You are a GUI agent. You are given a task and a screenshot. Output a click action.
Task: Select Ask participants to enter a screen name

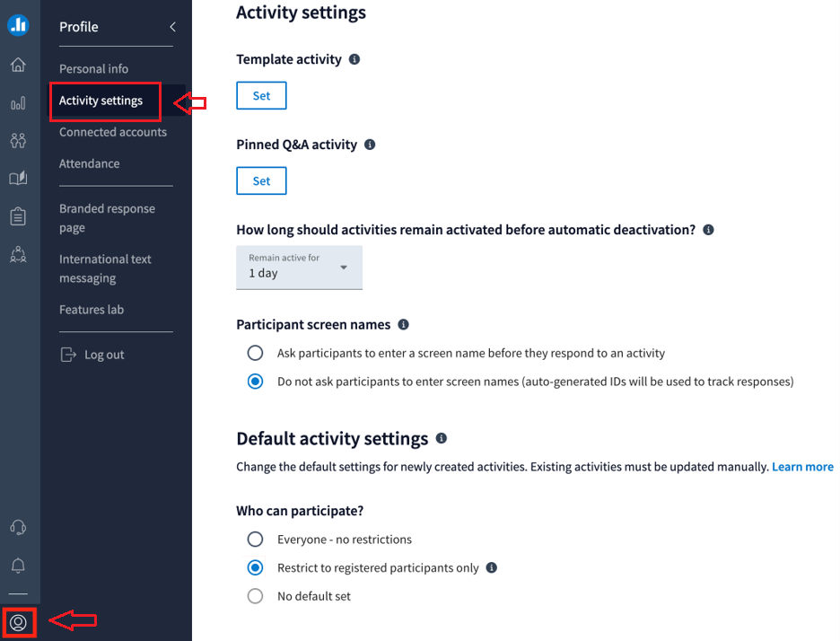pos(255,353)
